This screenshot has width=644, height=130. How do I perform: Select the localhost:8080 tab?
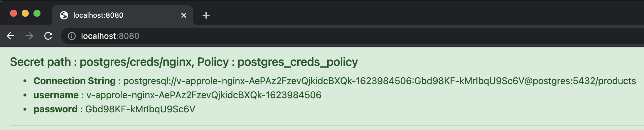pos(117,15)
